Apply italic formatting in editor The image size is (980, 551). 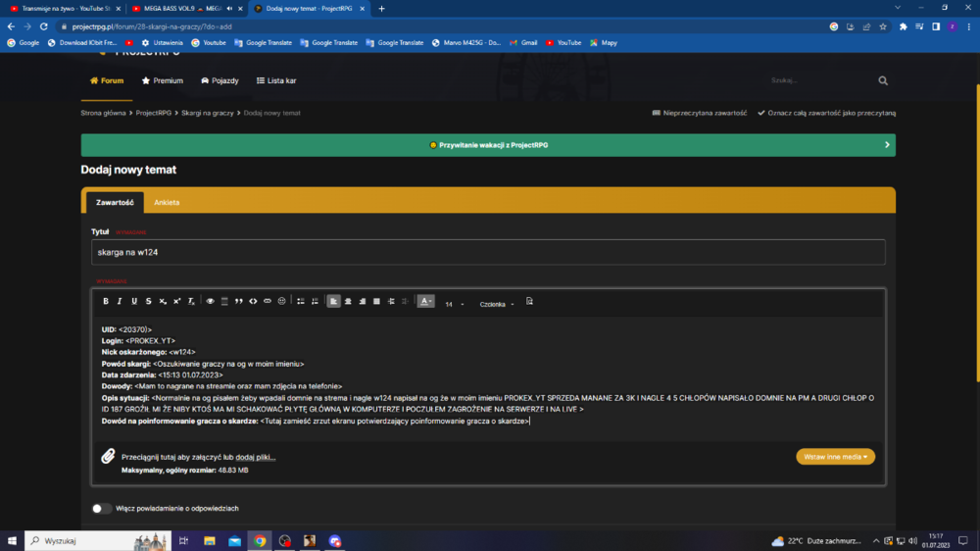tap(120, 301)
